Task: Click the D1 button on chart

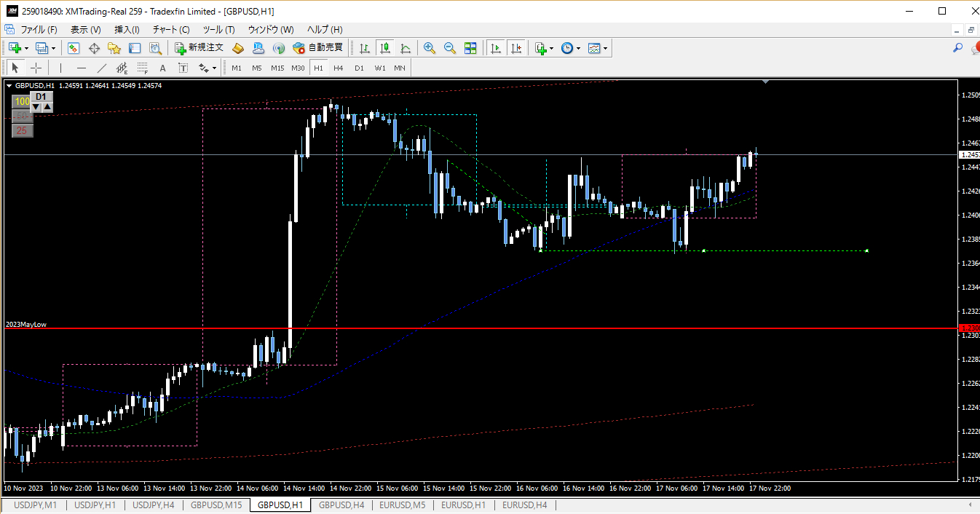Action: pos(42,96)
